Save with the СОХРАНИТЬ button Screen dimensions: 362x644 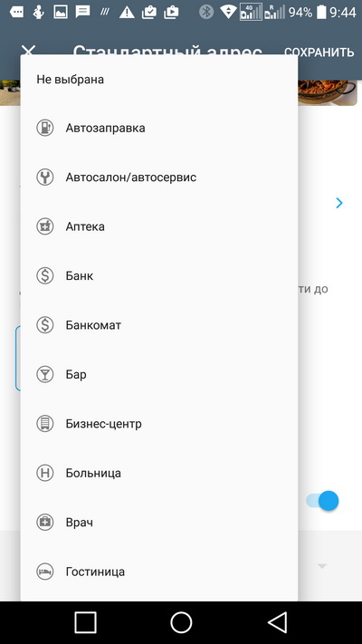tap(319, 53)
